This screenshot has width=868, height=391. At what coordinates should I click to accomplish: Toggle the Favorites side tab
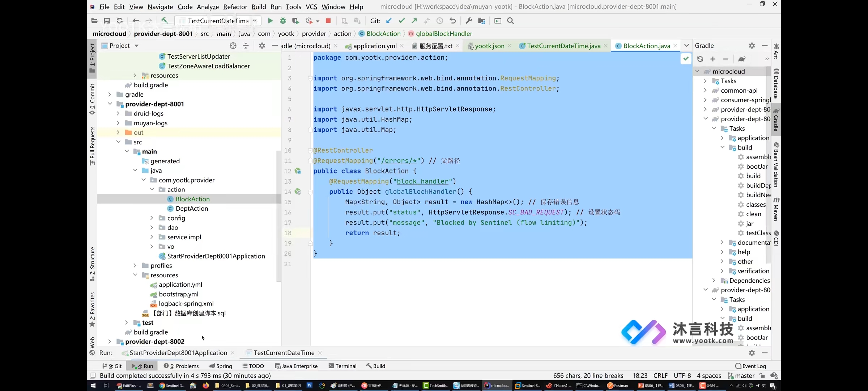[92, 310]
